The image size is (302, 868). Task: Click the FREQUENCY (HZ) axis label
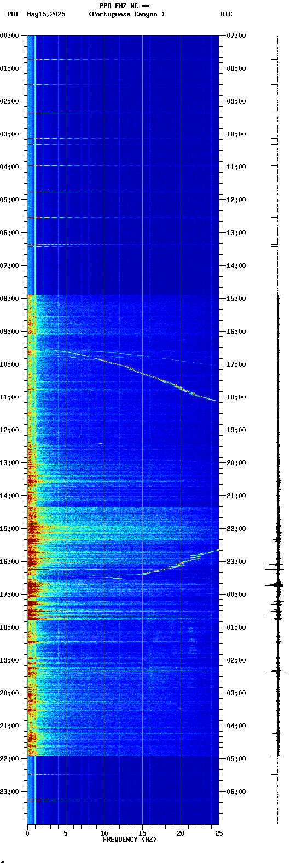pyautogui.click(x=130, y=840)
